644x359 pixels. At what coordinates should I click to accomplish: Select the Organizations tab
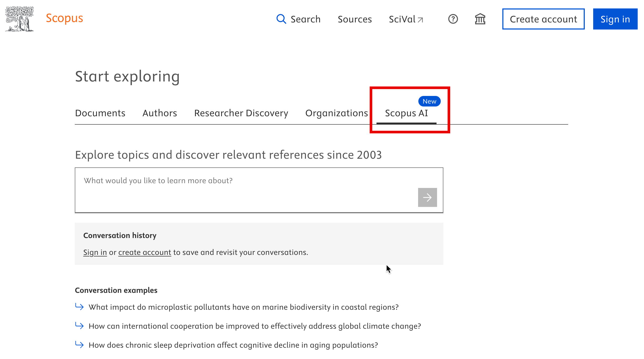[x=336, y=113]
